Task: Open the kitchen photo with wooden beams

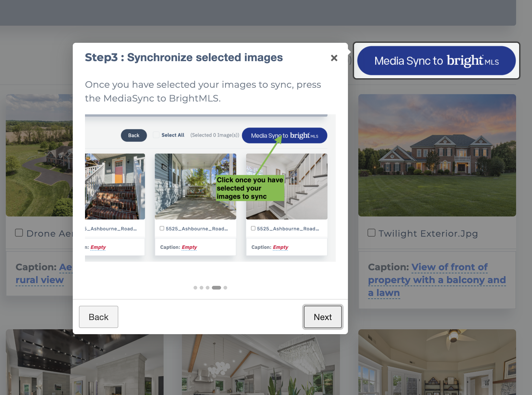Action: [x=261, y=365]
